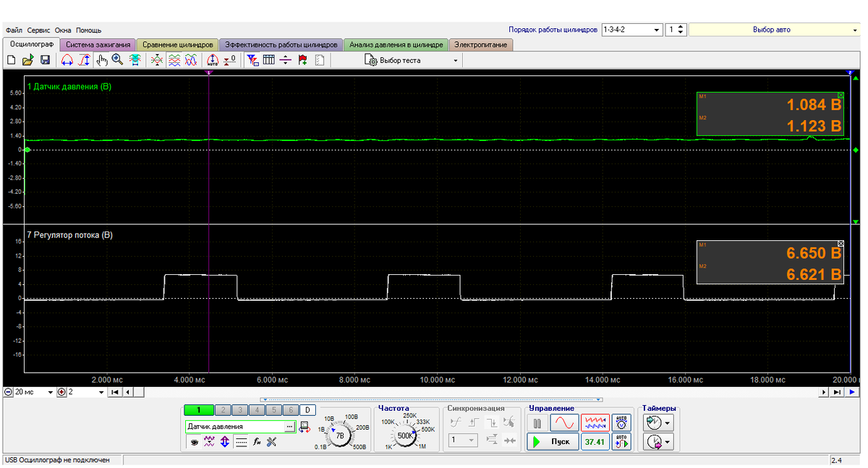The height and width of the screenshot is (468, 868).
Task: Open the Сервис menu
Action: tap(38, 30)
